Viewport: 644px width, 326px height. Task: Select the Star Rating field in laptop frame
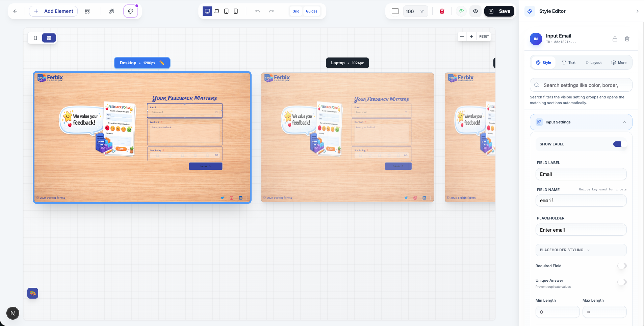pos(382,154)
